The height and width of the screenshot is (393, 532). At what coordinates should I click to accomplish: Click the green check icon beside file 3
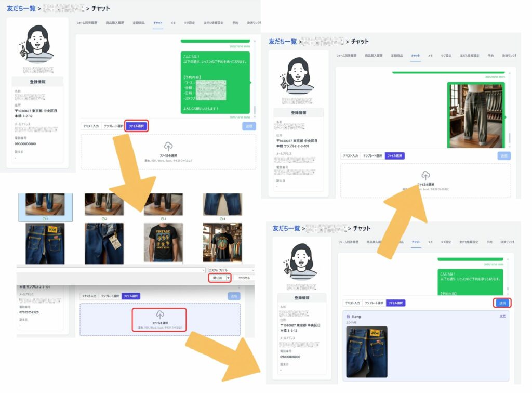pyautogui.click(x=161, y=219)
